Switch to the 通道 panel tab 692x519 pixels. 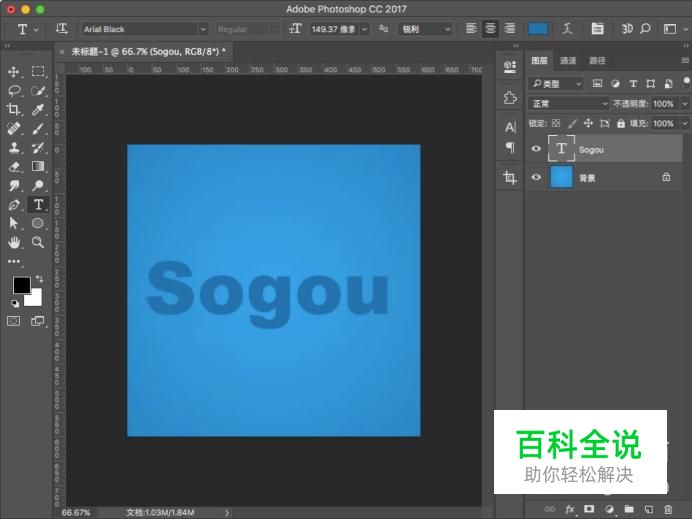click(568, 61)
